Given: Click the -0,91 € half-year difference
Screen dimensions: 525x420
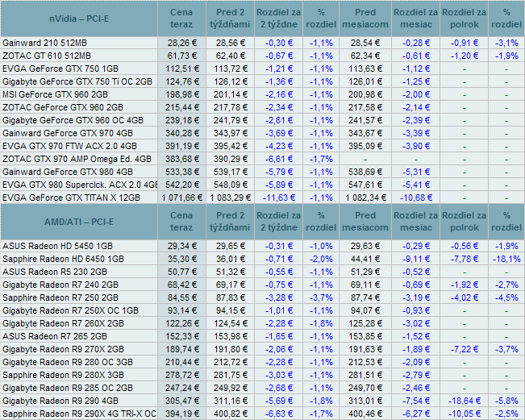Looking at the screenshot, I should 464,43.
